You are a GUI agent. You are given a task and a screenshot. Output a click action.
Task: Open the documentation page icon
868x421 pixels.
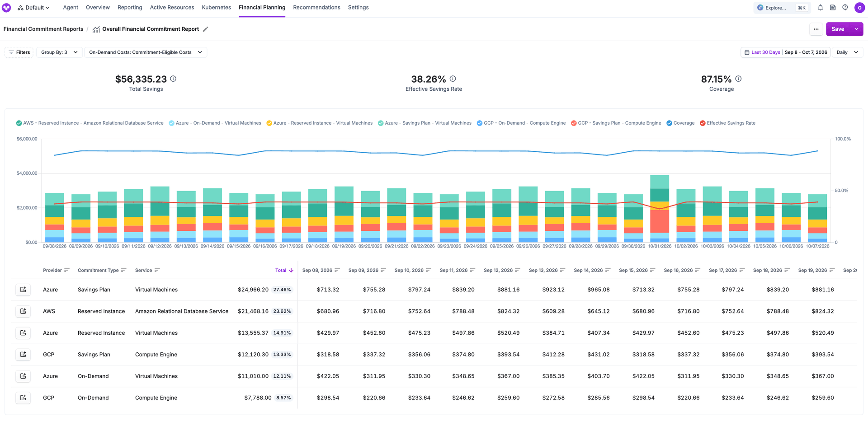click(x=833, y=8)
